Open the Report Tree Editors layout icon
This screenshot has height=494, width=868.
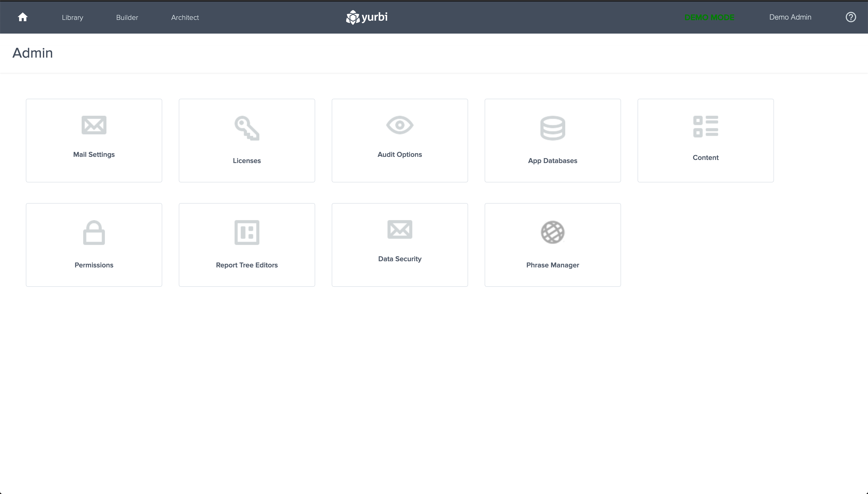pos(247,233)
